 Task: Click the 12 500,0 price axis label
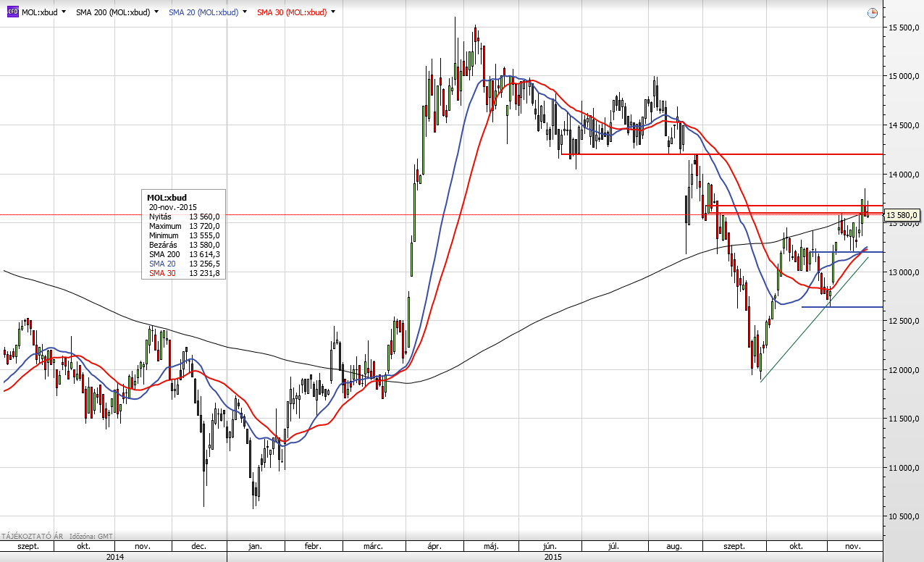[x=904, y=321]
